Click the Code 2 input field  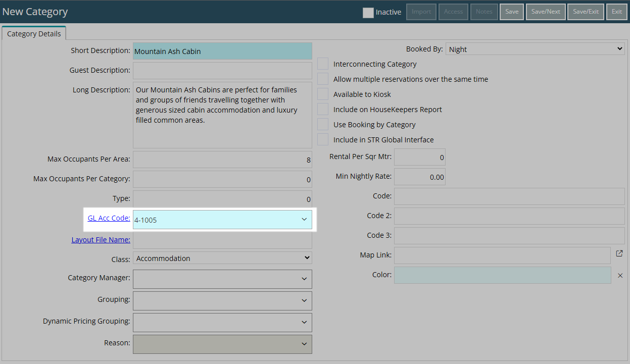point(509,216)
